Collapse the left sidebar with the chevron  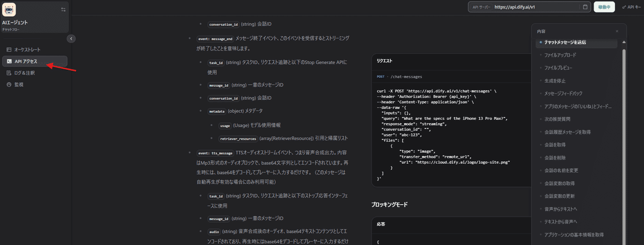click(x=71, y=39)
